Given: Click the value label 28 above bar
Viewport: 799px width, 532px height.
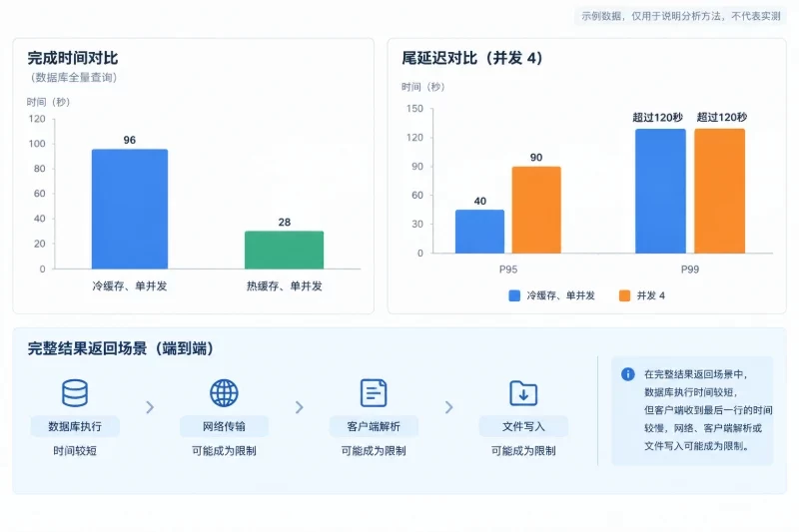Looking at the screenshot, I should [285, 223].
